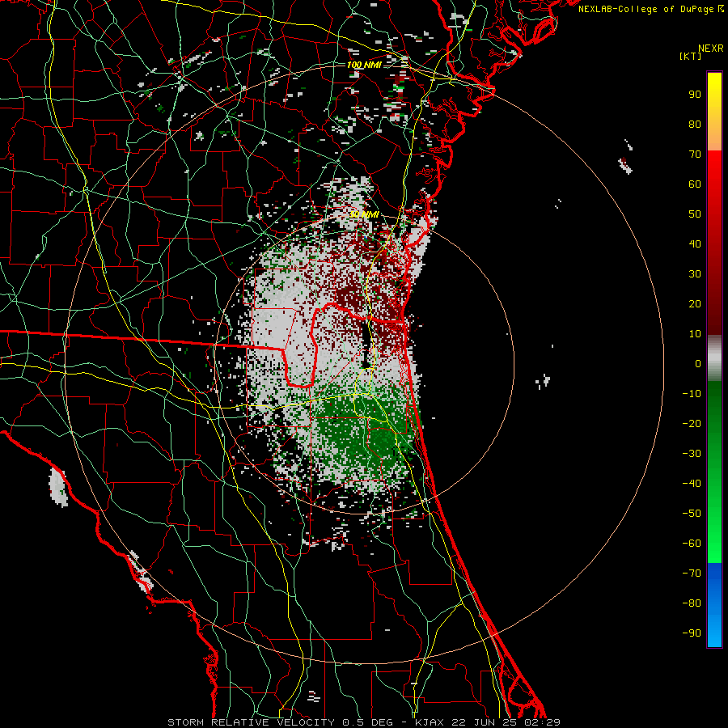Click the KT units label above color scale
This screenshot has width=728, height=728.
tap(690, 56)
